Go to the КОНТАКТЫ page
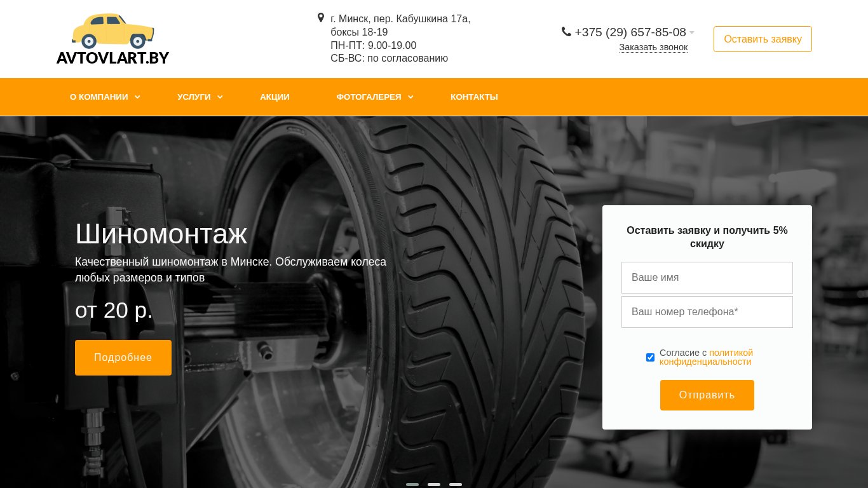Screen dimensions: 868x488 474,97
